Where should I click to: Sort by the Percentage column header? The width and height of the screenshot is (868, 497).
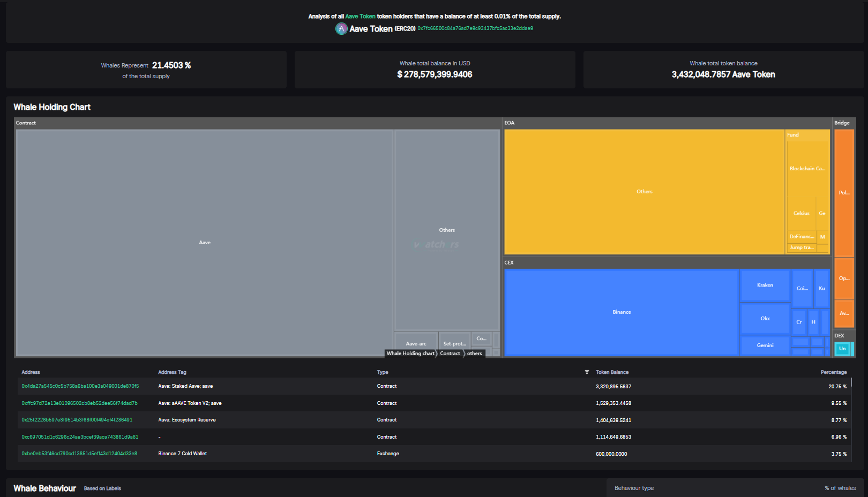pos(833,372)
